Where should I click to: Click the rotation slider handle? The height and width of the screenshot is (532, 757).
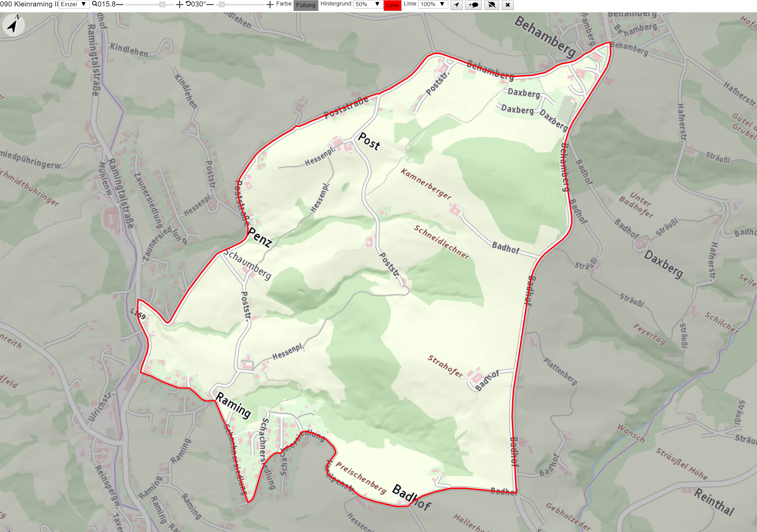click(x=222, y=4)
